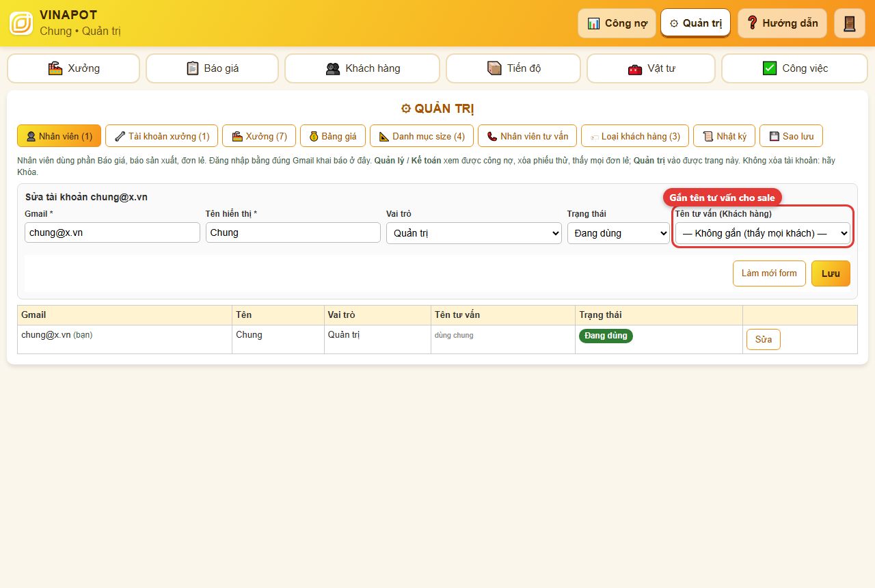This screenshot has width=875, height=588.
Task: Open the logout door icon
Action: 850,23
